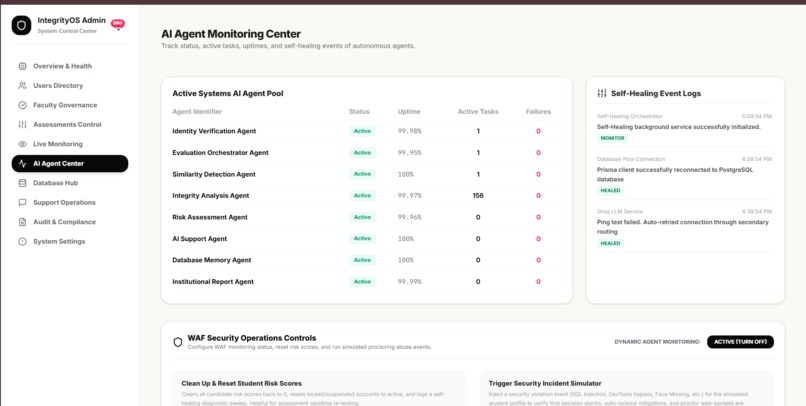Click the Live Monitoring eye icon
806x406 pixels.
pyautogui.click(x=22, y=144)
